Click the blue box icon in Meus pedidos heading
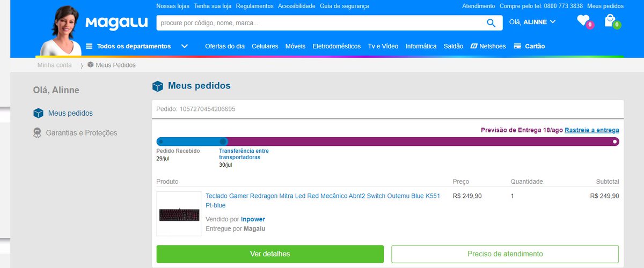 click(158, 86)
